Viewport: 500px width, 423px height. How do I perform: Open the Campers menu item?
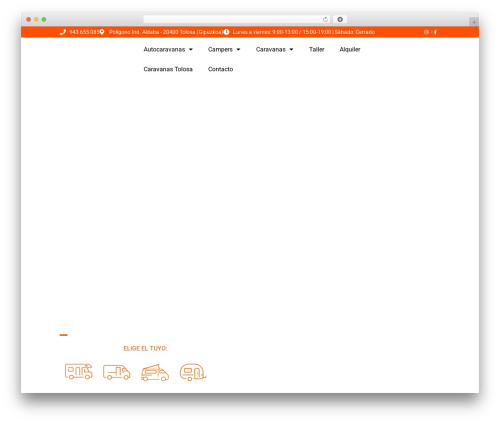tap(220, 49)
